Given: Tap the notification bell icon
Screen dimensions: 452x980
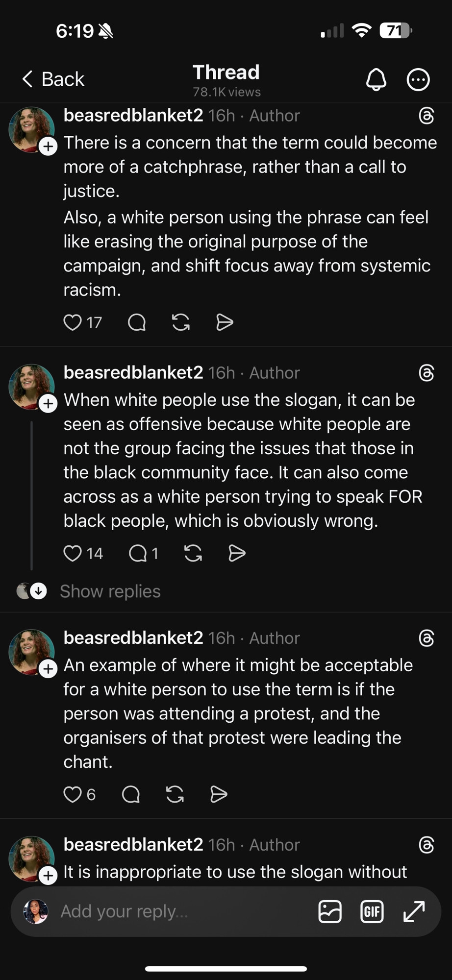Looking at the screenshot, I should coord(376,79).
